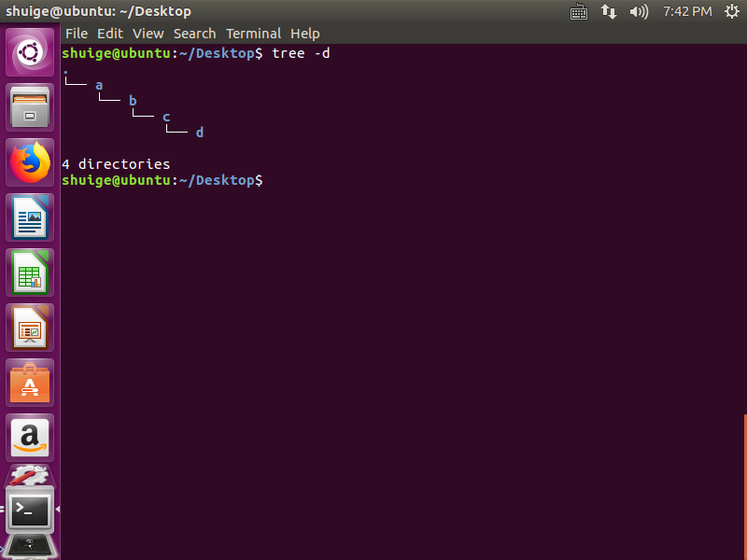Screen dimensions: 747x560
Task: Open the View menu
Action: pos(148,34)
